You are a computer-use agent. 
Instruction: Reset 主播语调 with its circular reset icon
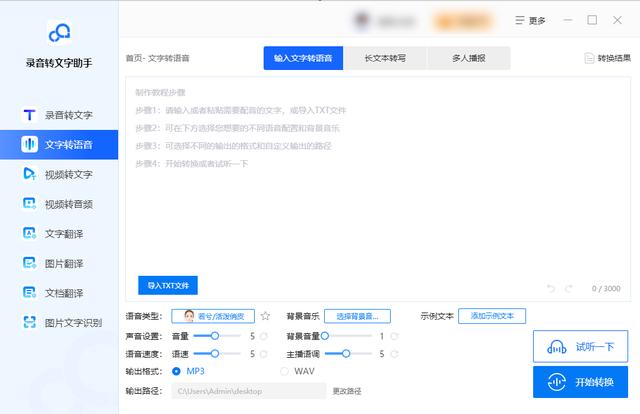394,354
